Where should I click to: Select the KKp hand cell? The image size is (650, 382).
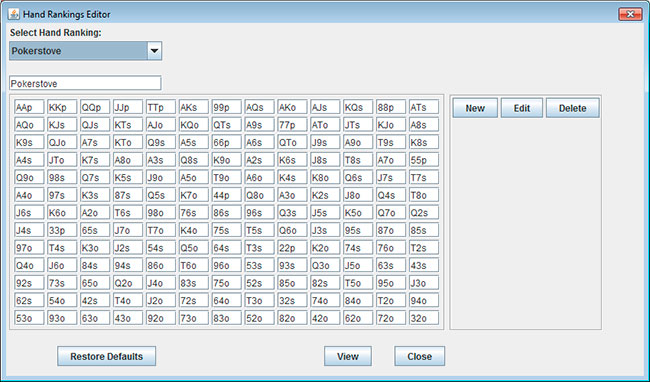click(x=62, y=107)
